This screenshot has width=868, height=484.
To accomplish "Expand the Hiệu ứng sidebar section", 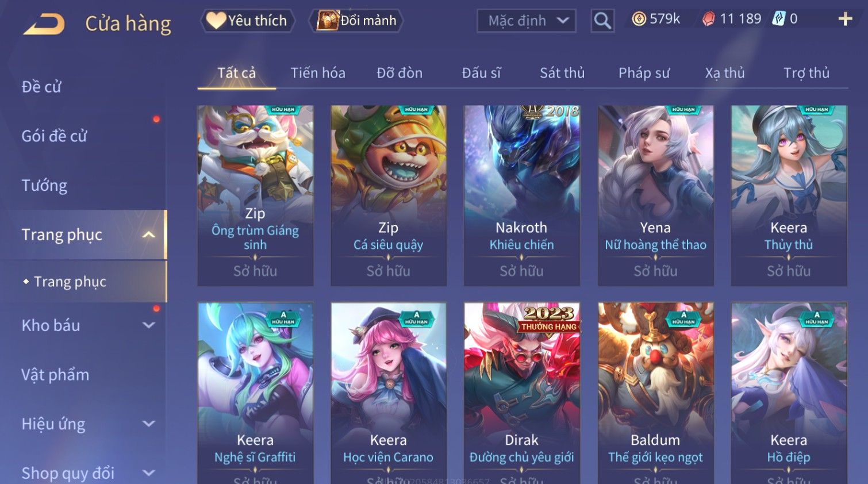I will [x=149, y=424].
